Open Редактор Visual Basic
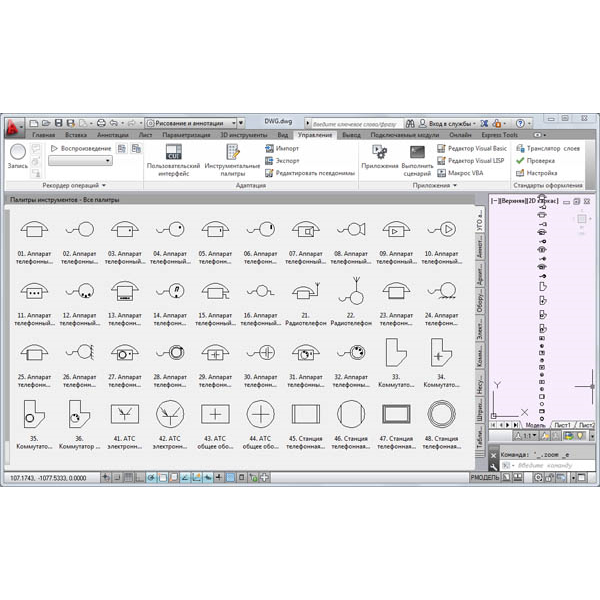The image size is (600, 600). tap(472, 148)
